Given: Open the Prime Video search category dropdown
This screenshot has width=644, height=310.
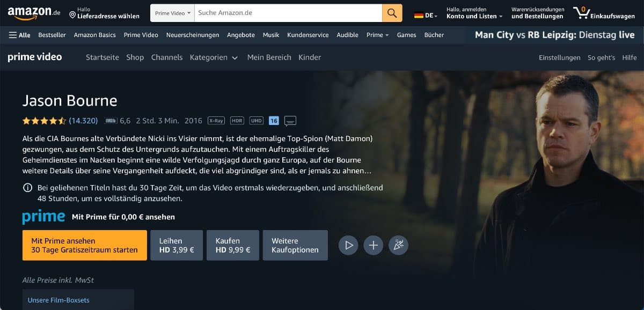Looking at the screenshot, I should (x=172, y=13).
